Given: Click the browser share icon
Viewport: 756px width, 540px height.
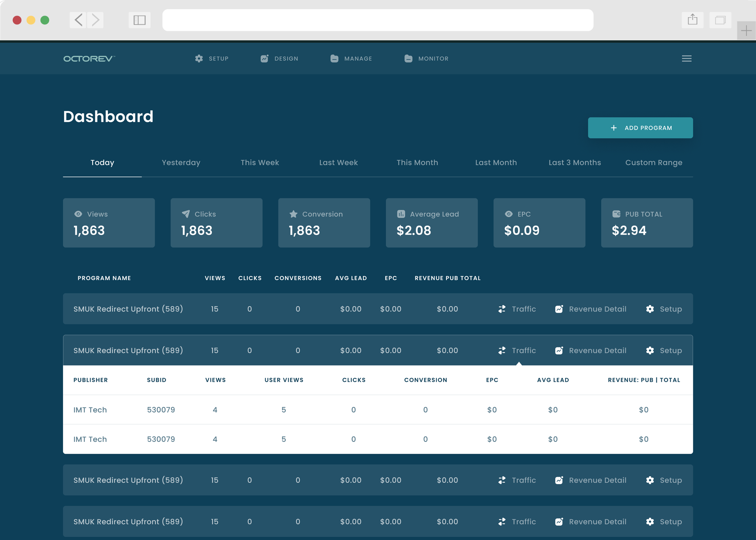Looking at the screenshot, I should coord(692,20).
